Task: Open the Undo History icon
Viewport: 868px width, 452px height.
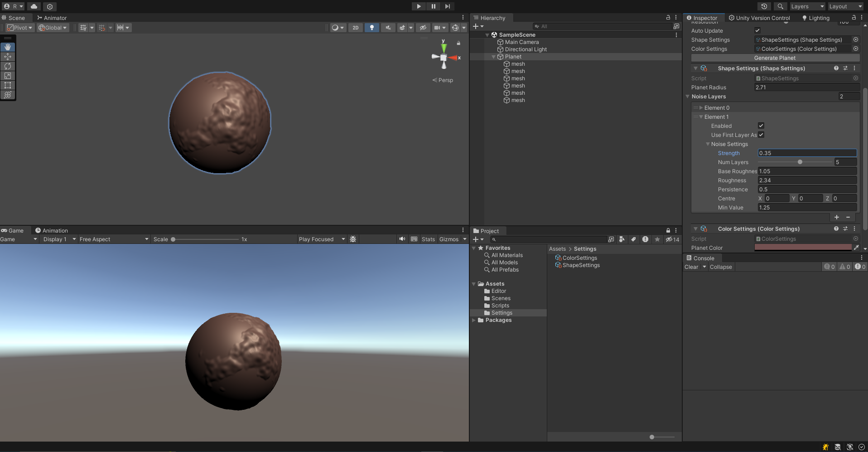Action: [764, 6]
